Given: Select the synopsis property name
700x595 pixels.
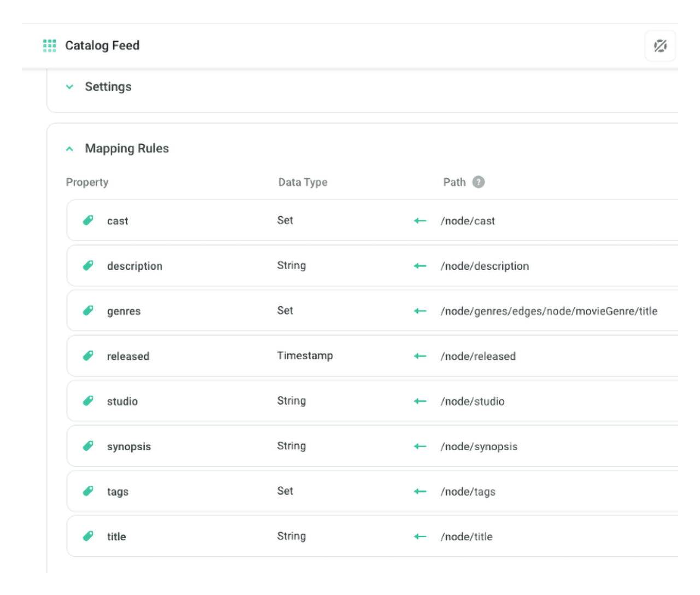Looking at the screenshot, I should [x=129, y=447].
